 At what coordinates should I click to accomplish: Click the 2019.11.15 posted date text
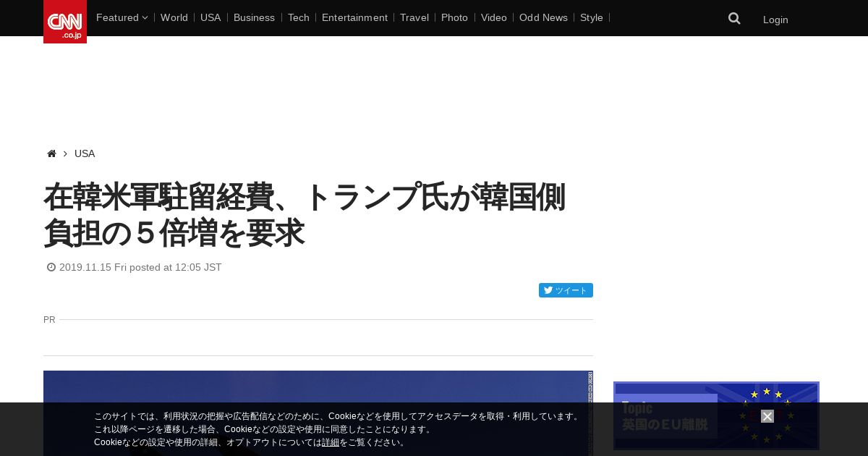click(140, 267)
